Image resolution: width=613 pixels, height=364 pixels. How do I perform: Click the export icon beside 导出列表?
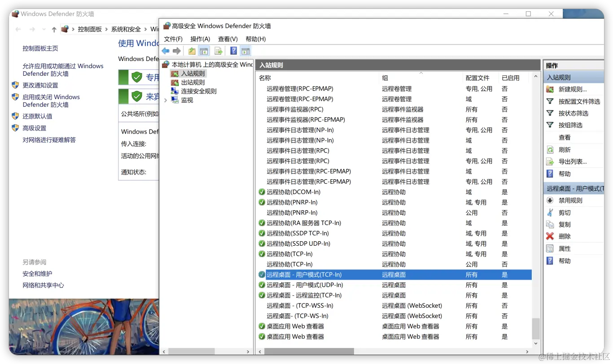coord(550,161)
